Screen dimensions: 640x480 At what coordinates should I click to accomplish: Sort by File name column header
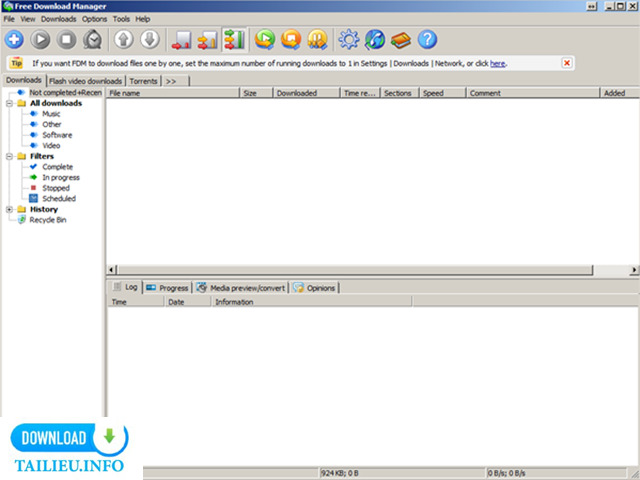(x=173, y=93)
